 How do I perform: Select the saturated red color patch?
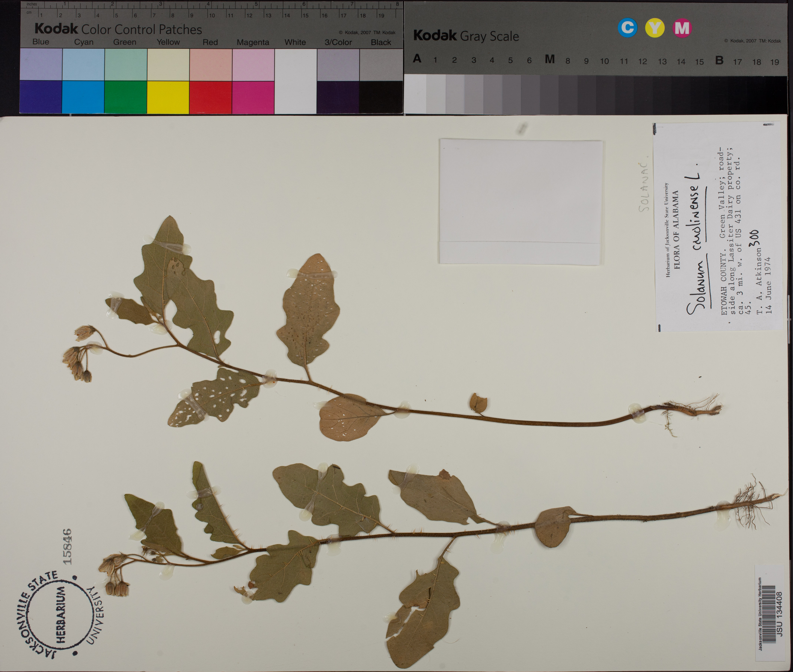[211, 97]
